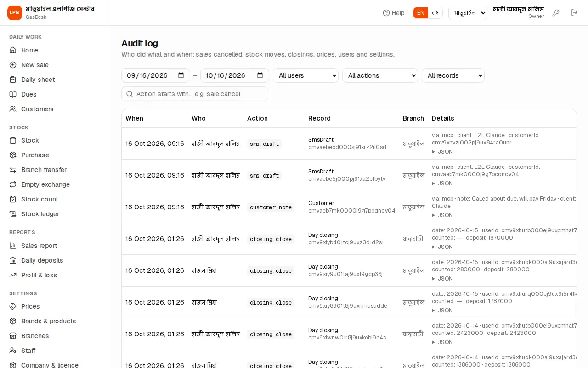Open the All records filter
Viewport: 588px width, 368px height.
tap(453, 75)
